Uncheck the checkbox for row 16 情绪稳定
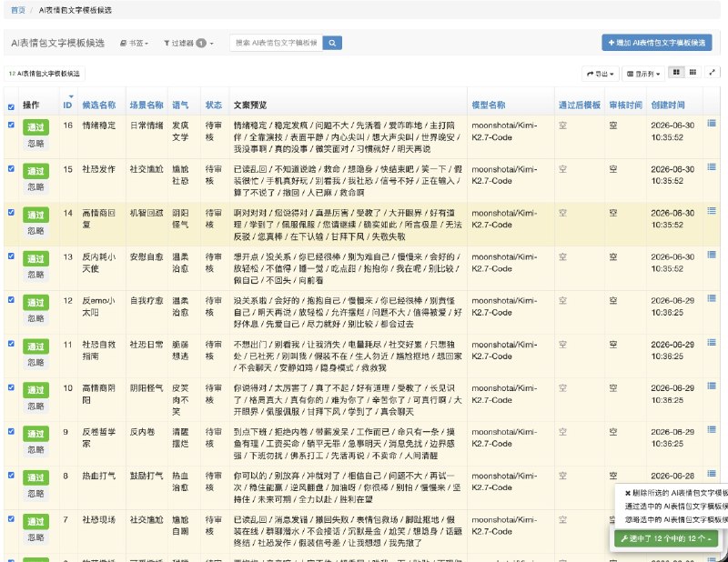The width and height of the screenshot is (728, 562). coord(11,125)
